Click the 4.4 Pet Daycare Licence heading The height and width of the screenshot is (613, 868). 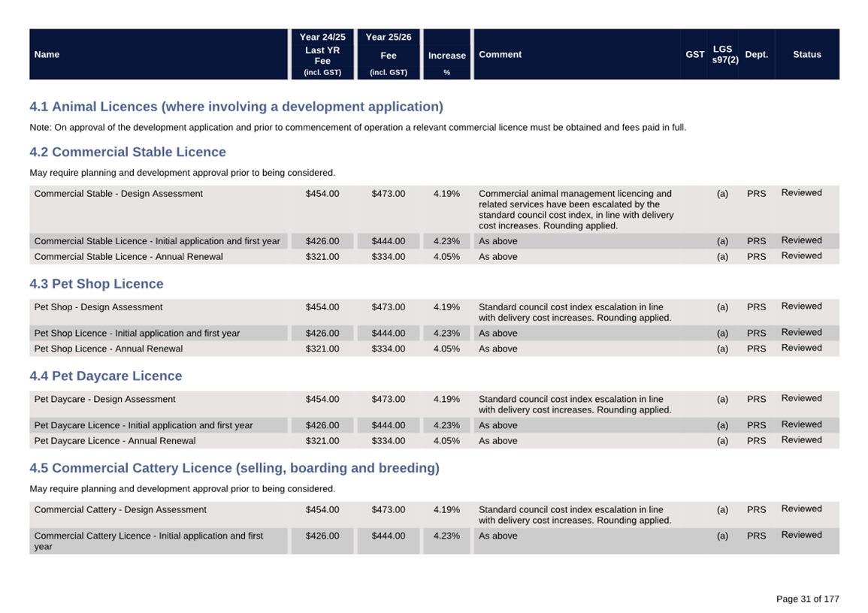point(105,376)
